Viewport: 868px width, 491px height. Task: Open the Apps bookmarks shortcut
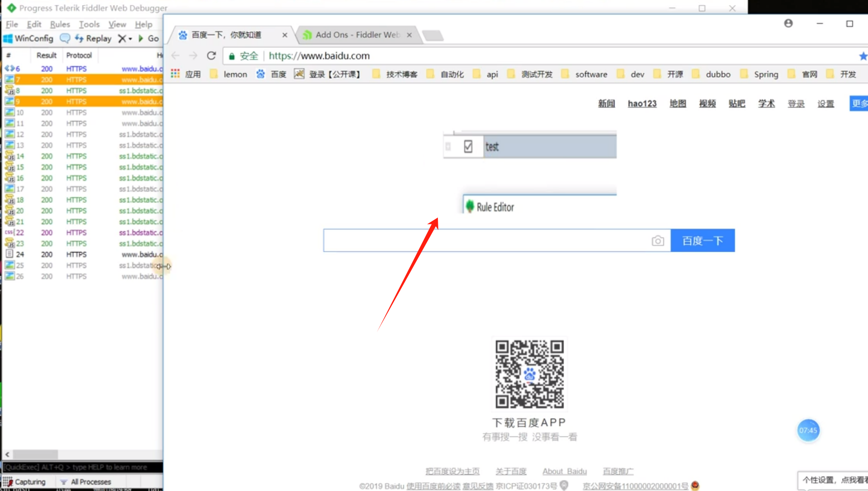click(186, 74)
